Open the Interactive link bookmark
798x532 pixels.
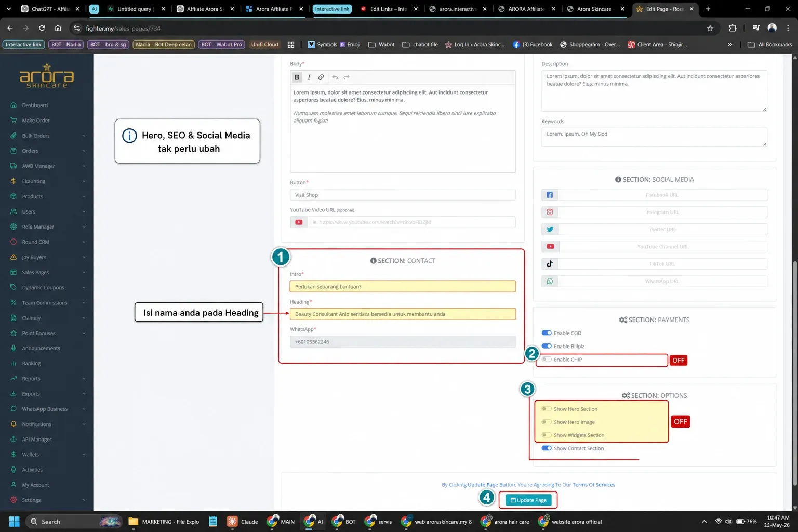pyautogui.click(x=23, y=45)
